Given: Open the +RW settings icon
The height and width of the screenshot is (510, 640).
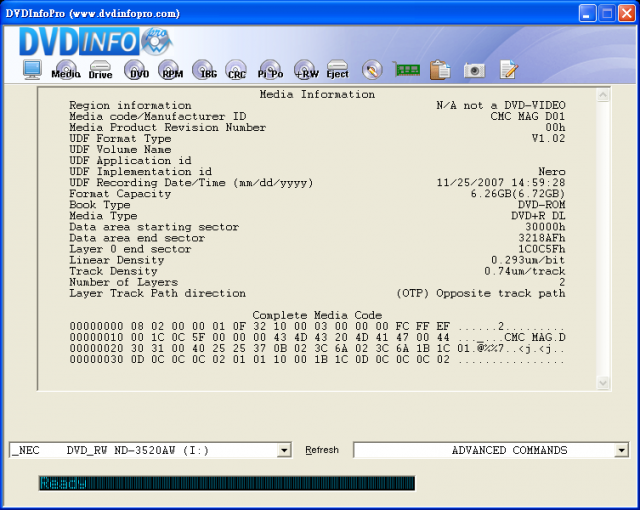Looking at the screenshot, I should 306,70.
